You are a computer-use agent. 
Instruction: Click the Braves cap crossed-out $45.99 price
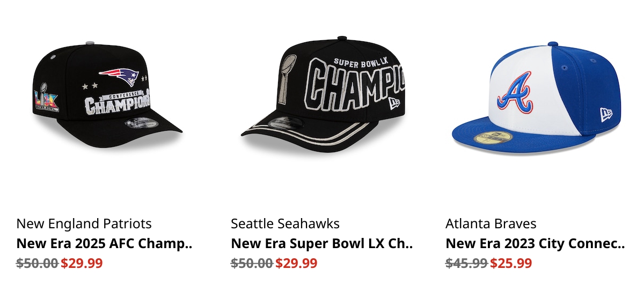coord(466,263)
